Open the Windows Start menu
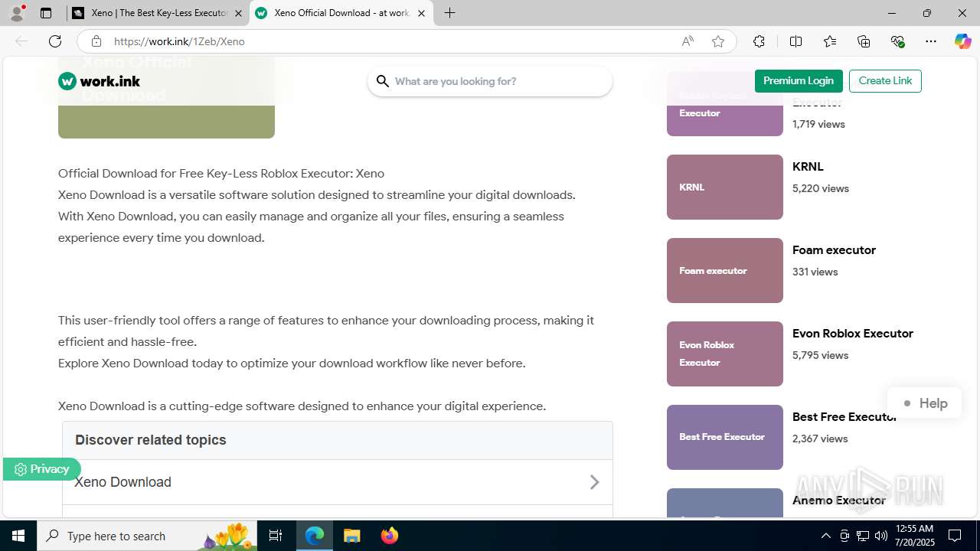The image size is (980, 551). [18, 536]
